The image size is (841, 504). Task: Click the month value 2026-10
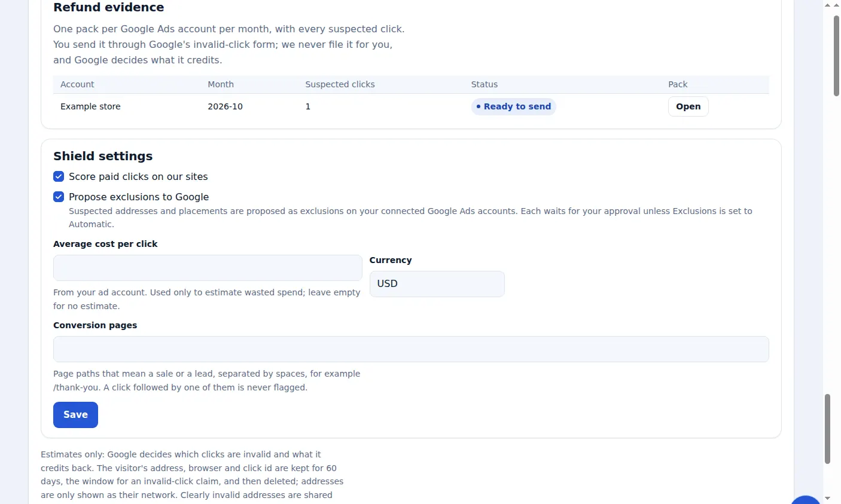225,106
